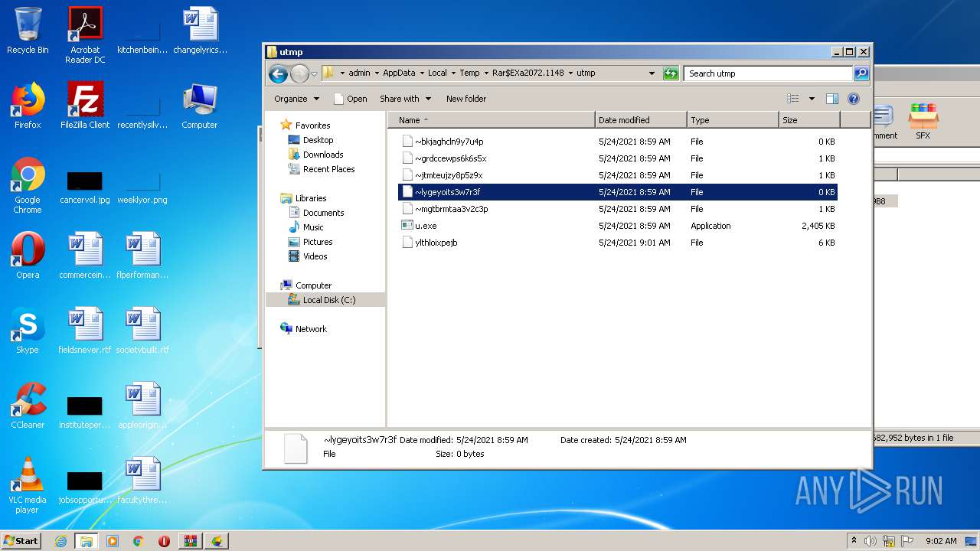Open Explorer Help icon
This screenshot has width=980, height=551.
tap(854, 99)
